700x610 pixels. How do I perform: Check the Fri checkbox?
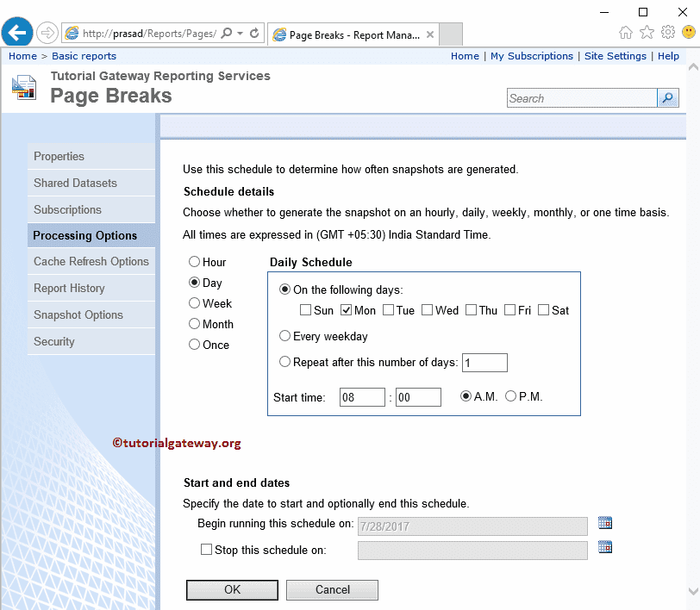[x=509, y=309]
